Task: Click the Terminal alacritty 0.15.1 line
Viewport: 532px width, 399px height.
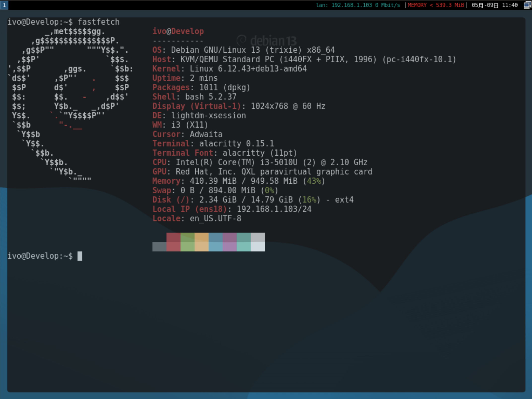Action: [x=213, y=144]
